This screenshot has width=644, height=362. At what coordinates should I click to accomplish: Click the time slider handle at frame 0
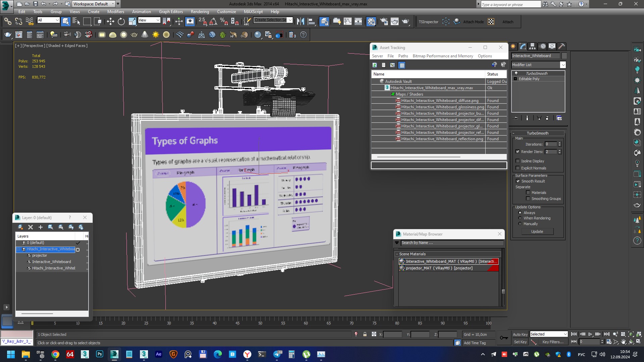tap(32, 323)
